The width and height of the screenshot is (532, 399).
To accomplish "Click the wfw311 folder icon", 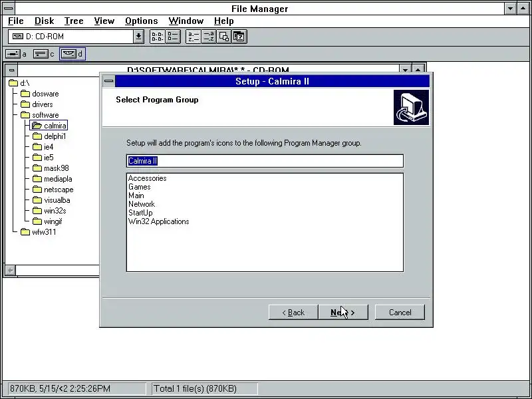I will tap(25, 232).
